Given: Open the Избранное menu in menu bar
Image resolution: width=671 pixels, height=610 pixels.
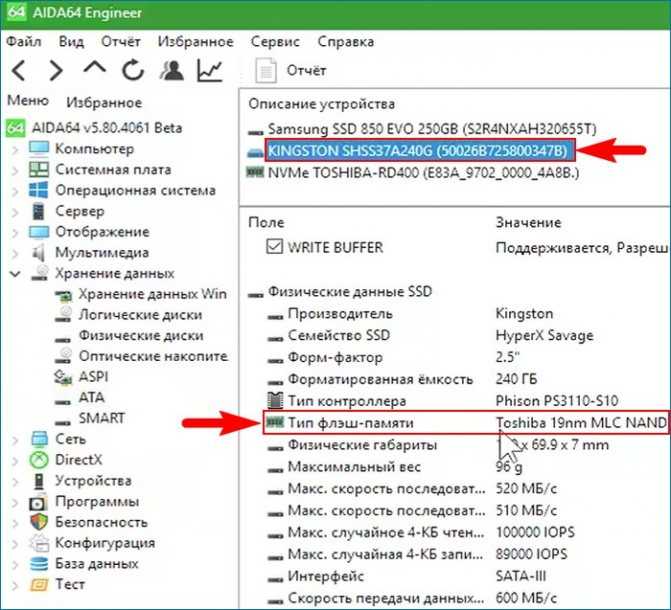Looking at the screenshot, I should pos(196,42).
